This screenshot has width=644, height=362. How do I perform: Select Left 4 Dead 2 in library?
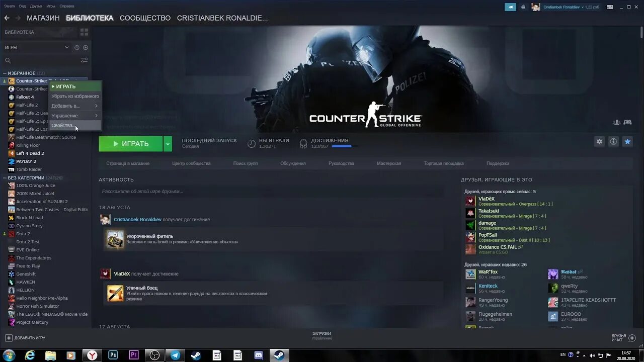[x=30, y=153]
